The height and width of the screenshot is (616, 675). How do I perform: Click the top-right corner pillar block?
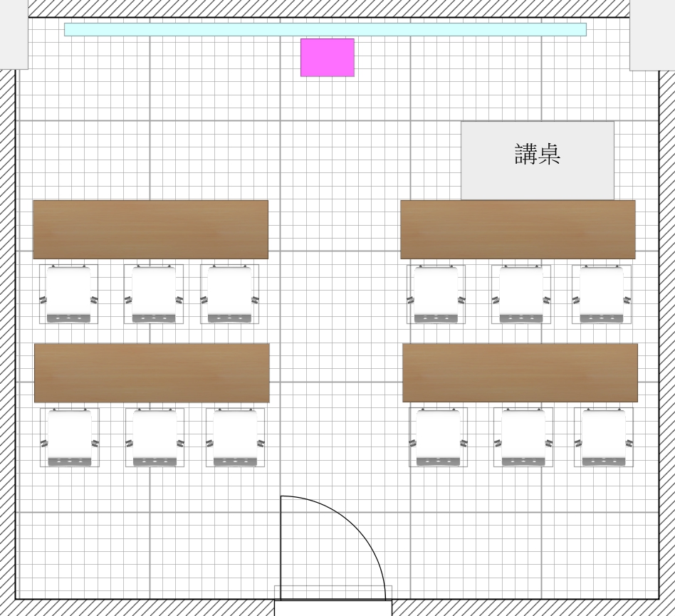[652, 35]
